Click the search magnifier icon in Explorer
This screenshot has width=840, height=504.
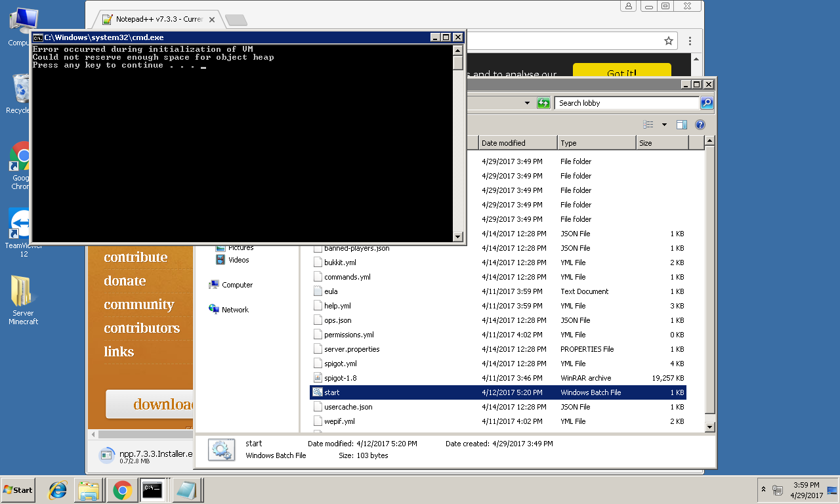point(707,103)
